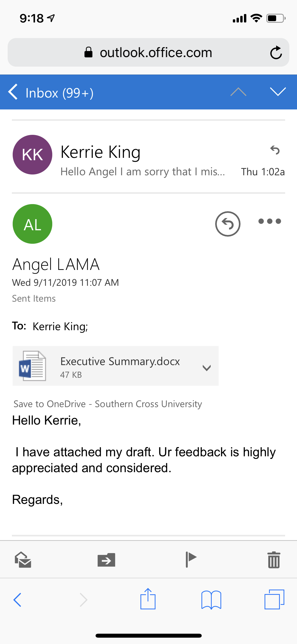This screenshot has height=644, width=297.
Task: Save to OneDrive - Southern Cross University
Action: 108,404
